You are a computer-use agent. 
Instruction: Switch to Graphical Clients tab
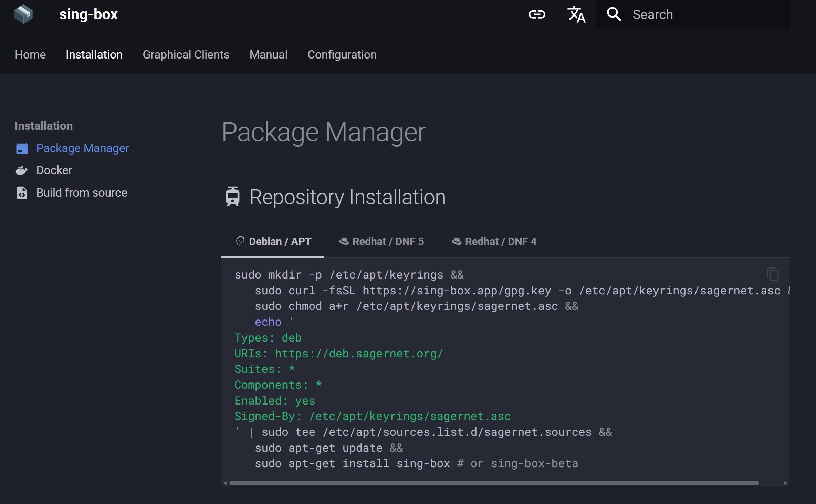pyautogui.click(x=186, y=54)
